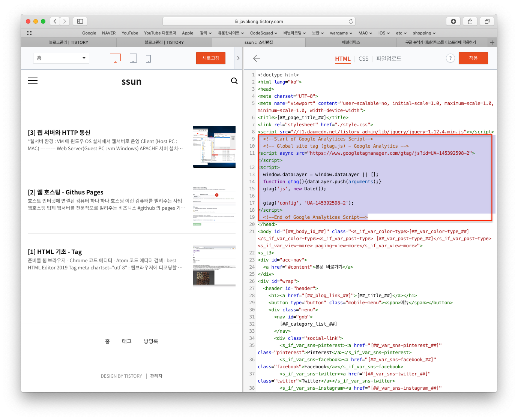
Task: Open the Google bookmark
Action: coord(89,33)
